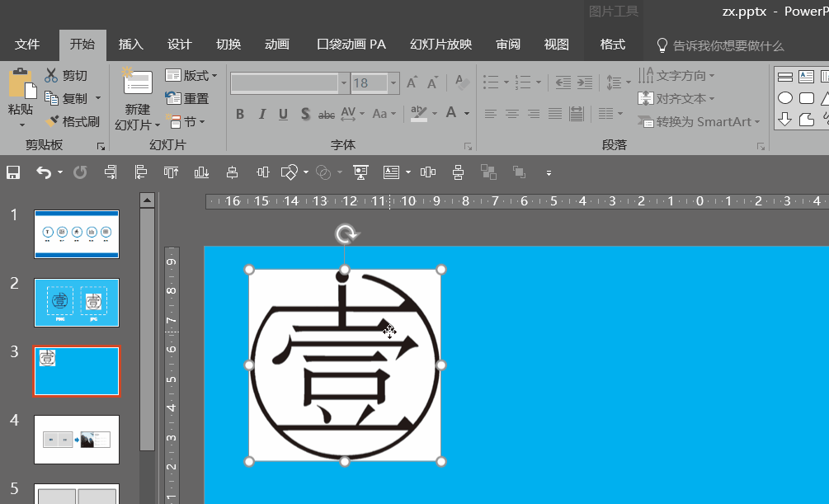The height and width of the screenshot is (504, 829).
Task: Select slide 4 thumbnail
Action: [77, 440]
